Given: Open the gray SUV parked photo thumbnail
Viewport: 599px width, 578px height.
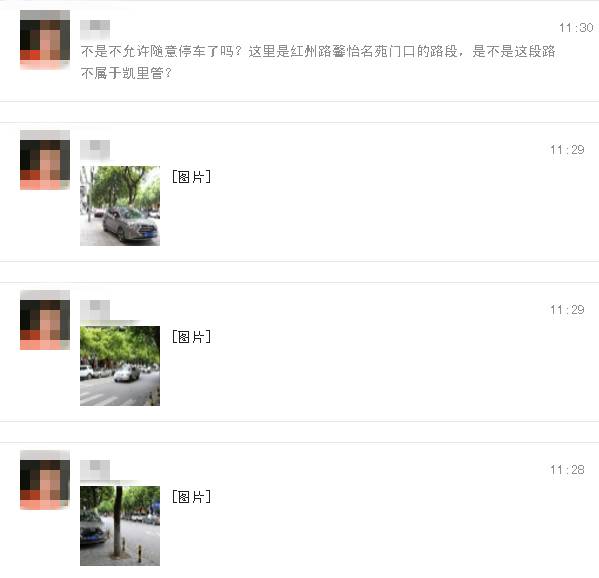Looking at the screenshot, I should point(120,206).
